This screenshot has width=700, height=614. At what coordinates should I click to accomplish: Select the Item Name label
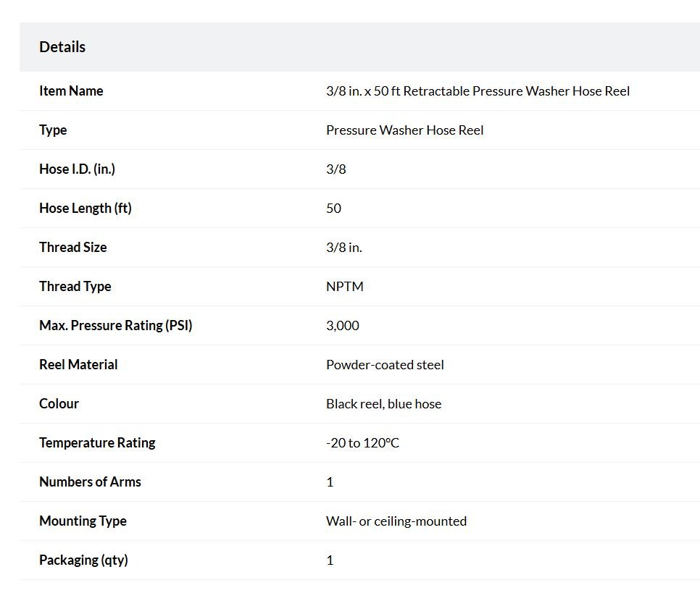tap(71, 91)
